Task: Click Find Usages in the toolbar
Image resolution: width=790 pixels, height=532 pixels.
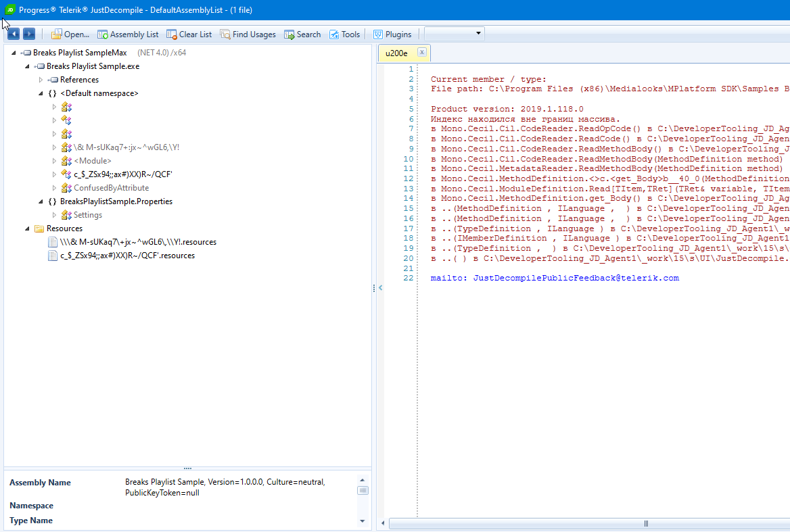Action: click(248, 34)
